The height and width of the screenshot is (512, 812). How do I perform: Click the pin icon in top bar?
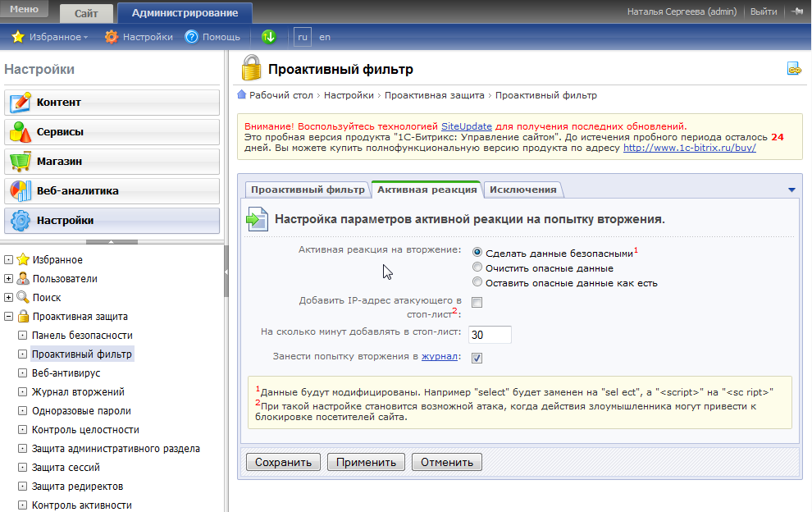796,11
